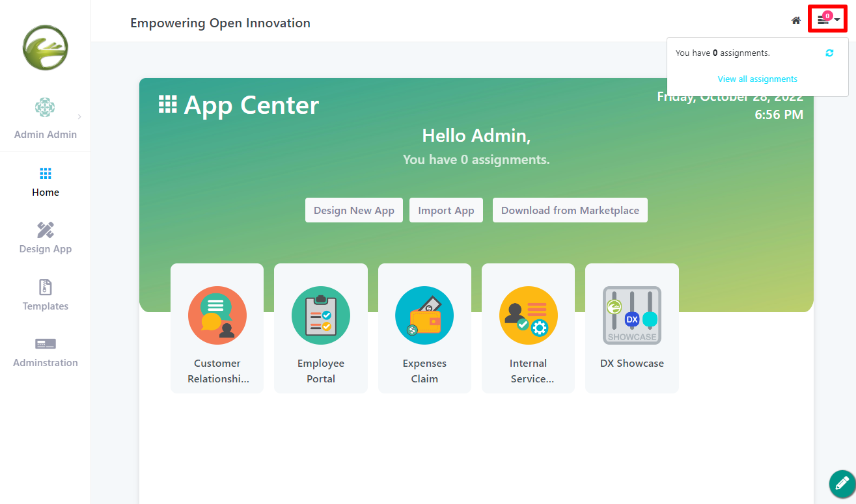The image size is (856, 504).
Task: Open Adminstration from the sidebar
Action: tap(46, 352)
